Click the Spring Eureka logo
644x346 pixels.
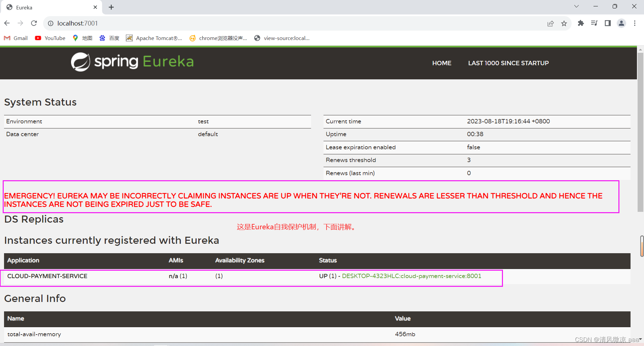pyautogui.click(x=132, y=62)
